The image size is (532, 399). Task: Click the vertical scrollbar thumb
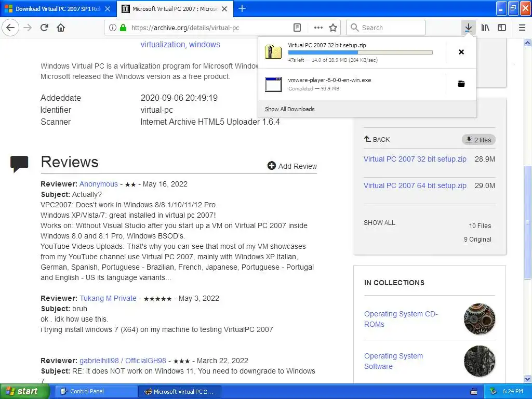528,222
